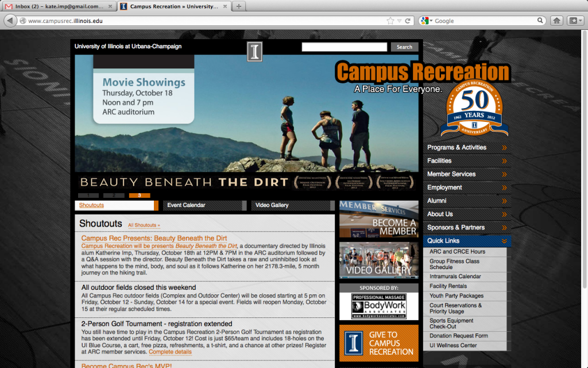Open the Donation Request Form link
This screenshot has height=368, width=588.
click(459, 336)
